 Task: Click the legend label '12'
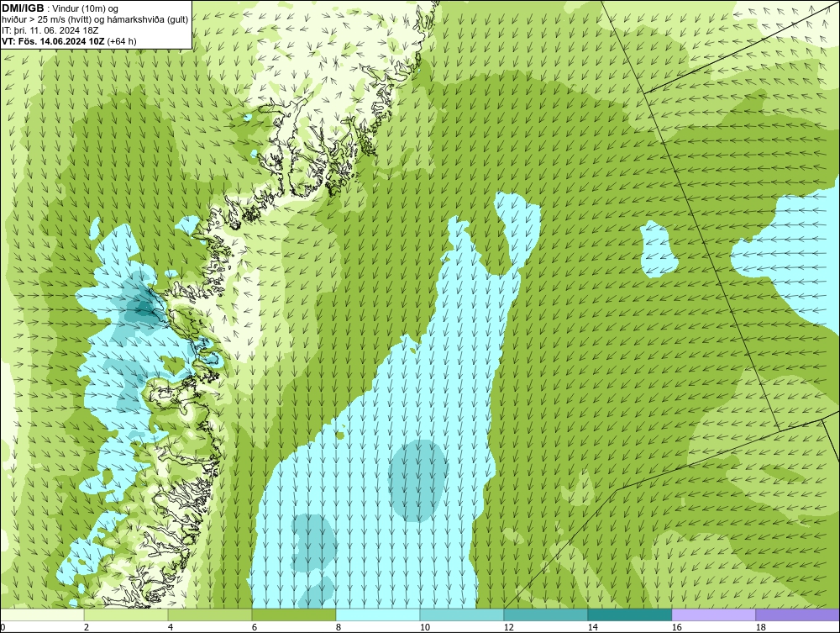click(508, 627)
